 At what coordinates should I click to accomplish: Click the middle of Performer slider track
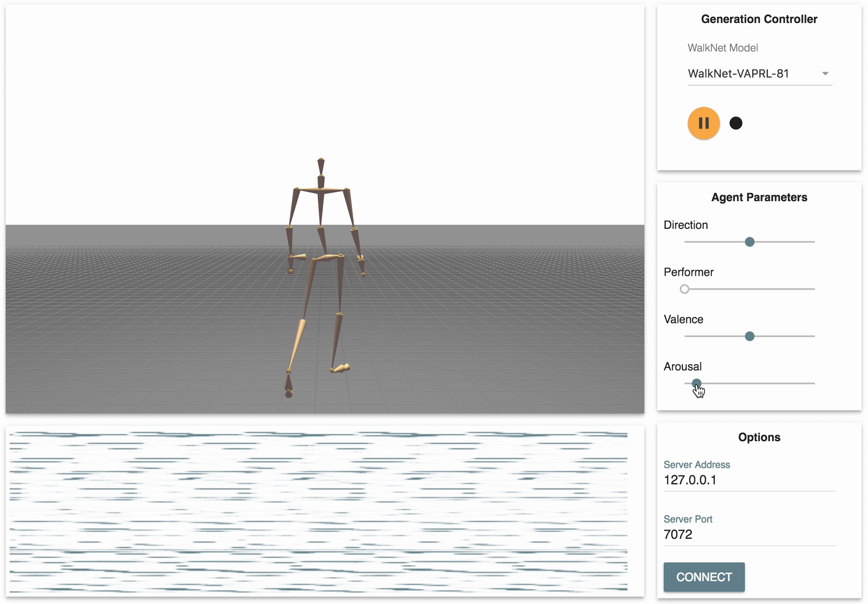click(749, 289)
